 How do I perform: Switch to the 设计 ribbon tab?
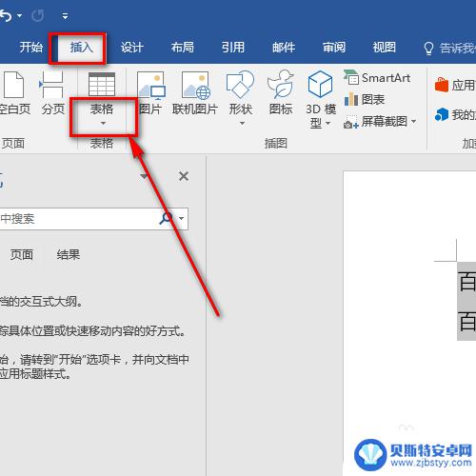coord(132,48)
